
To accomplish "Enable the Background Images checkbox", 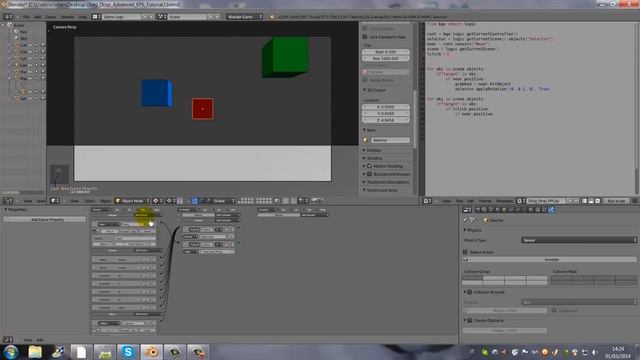I will [x=369, y=174].
